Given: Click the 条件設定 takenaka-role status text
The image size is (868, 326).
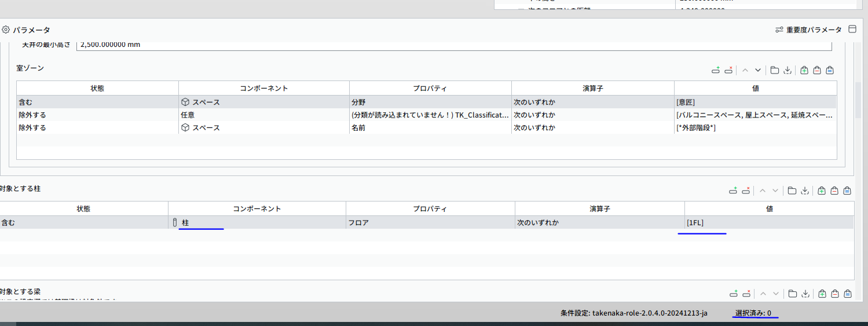Looking at the screenshot, I should tap(634, 313).
